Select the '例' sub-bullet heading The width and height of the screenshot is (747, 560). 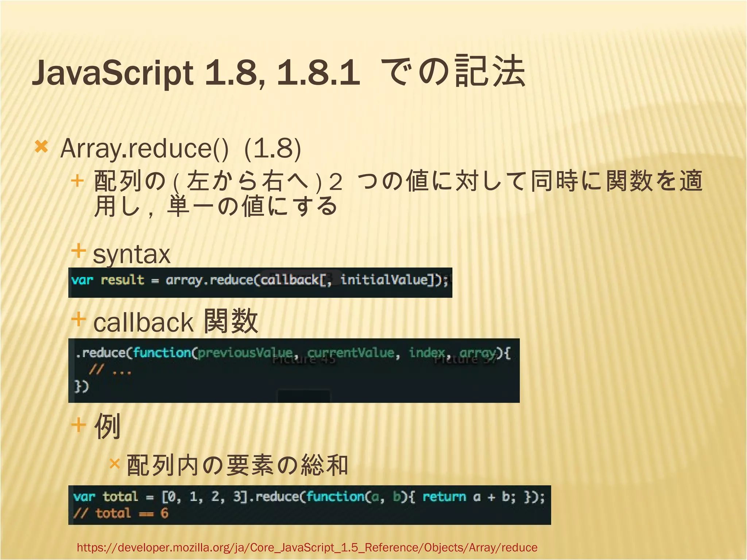[x=107, y=426]
